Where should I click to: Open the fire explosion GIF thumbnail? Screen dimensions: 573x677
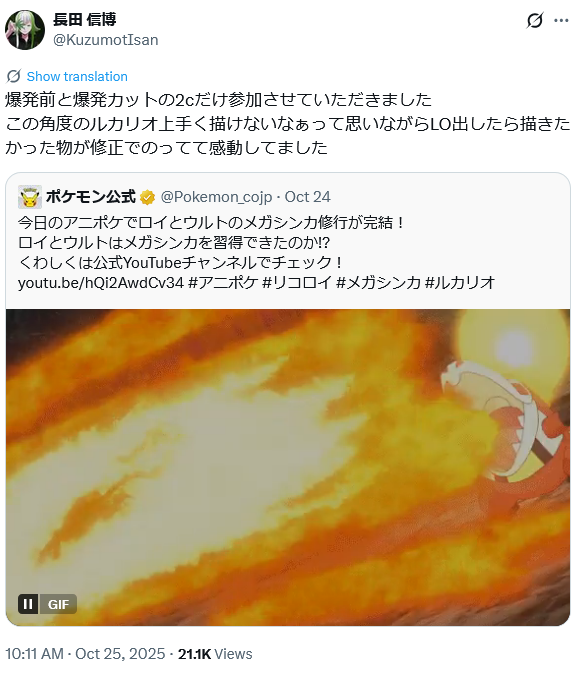coord(288,467)
